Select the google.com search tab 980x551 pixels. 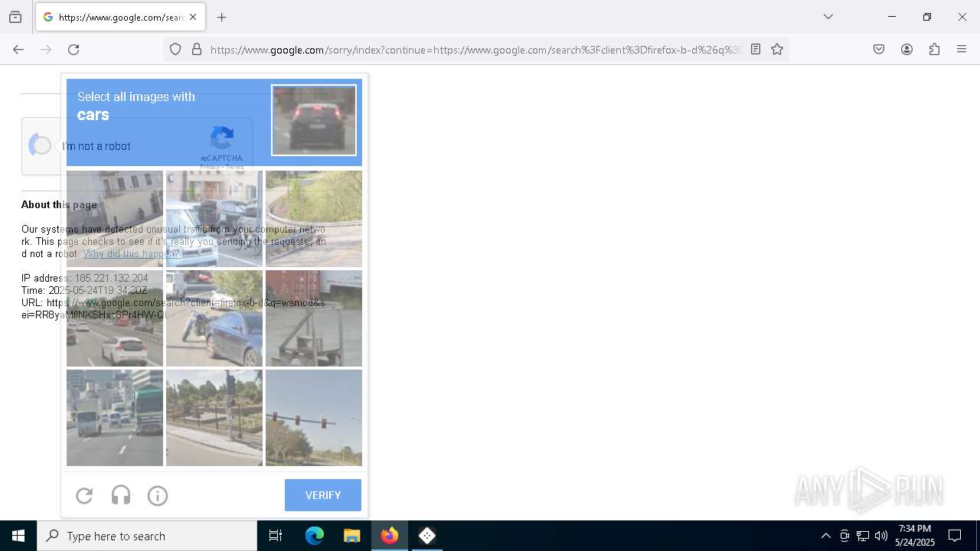click(119, 17)
